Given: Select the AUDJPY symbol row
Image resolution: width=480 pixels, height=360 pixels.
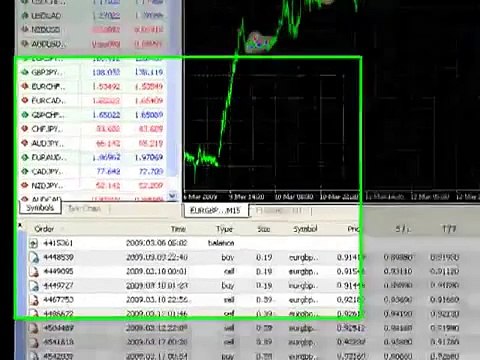Looking at the screenshot, I should click(x=93, y=143).
